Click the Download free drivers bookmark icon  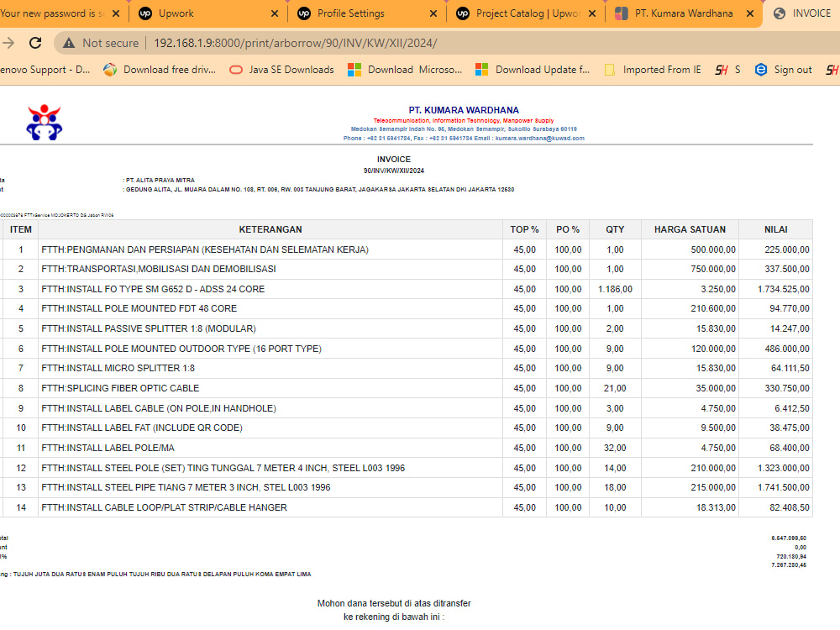[x=110, y=70]
